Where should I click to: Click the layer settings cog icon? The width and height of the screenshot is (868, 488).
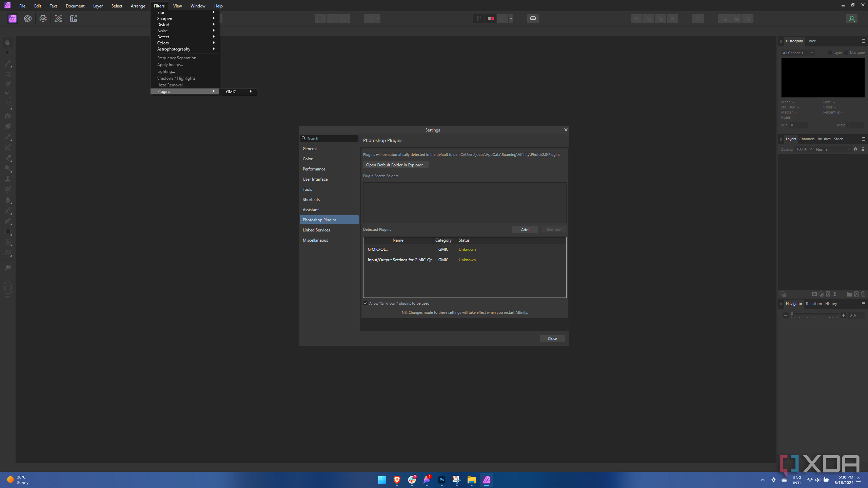tap(855, 149)
